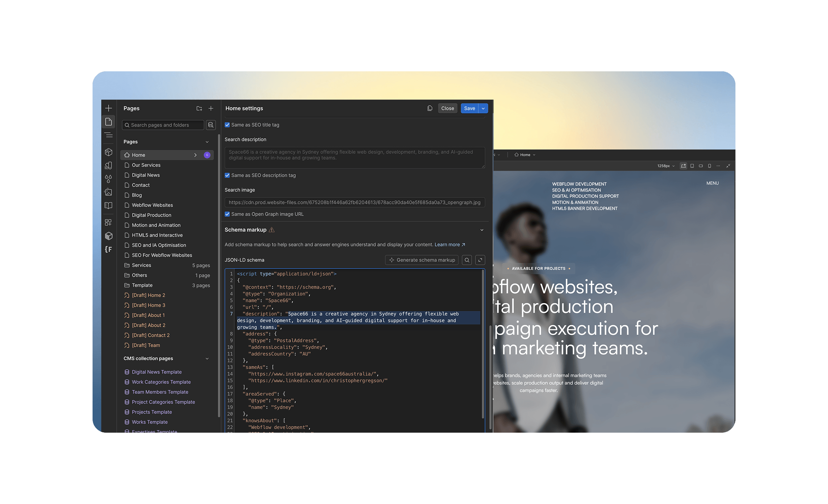Click the JSON-LD code editor scrollbar
Viewport: 828px width, 504px height.
pos(483,343)
